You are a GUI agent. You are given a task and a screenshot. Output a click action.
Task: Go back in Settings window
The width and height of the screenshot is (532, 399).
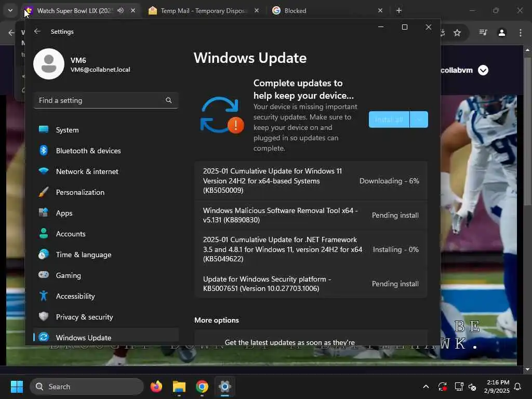(37, 31)
